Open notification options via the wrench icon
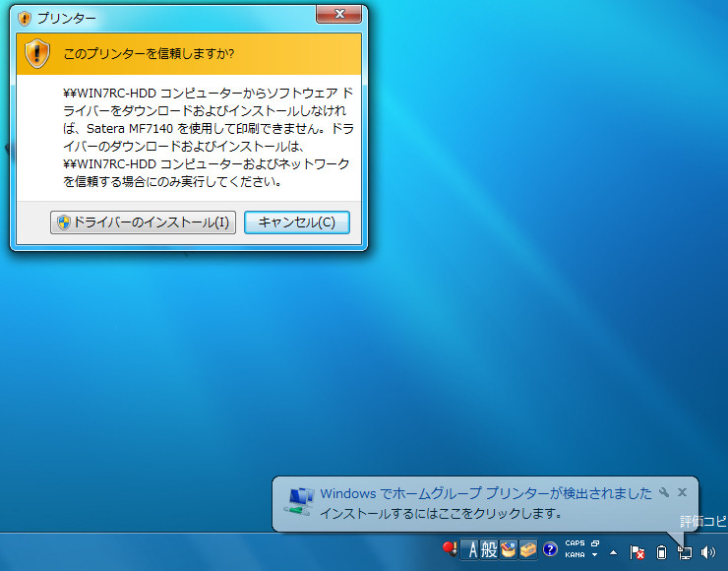The image size is (728, 571). [664, 492]
